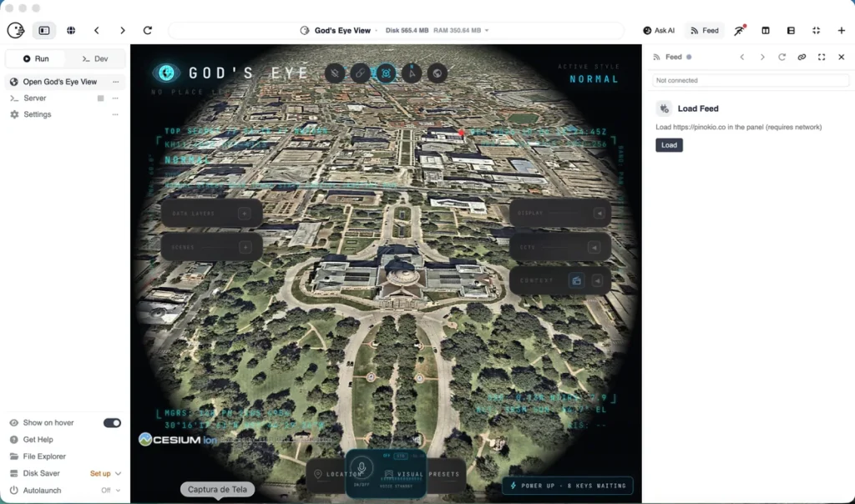The width and height of the screenshot is (855, 504).
Task: Click the Active Style NORMAL label
Action: [x=594, y=79]
